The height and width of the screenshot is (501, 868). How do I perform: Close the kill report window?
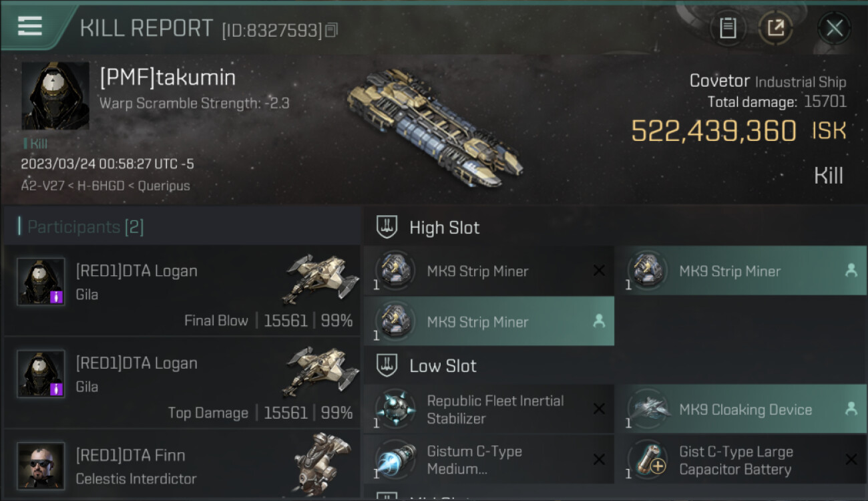click(x=834, y=28)
